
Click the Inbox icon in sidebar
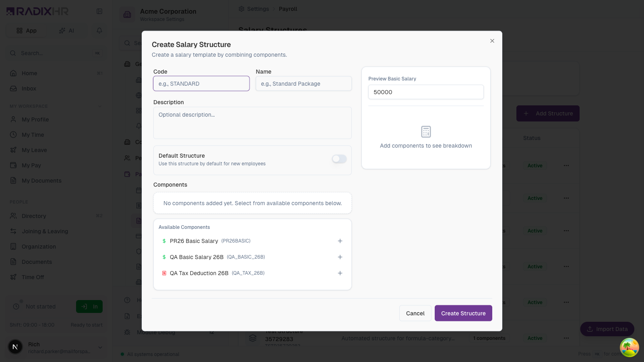13,88
